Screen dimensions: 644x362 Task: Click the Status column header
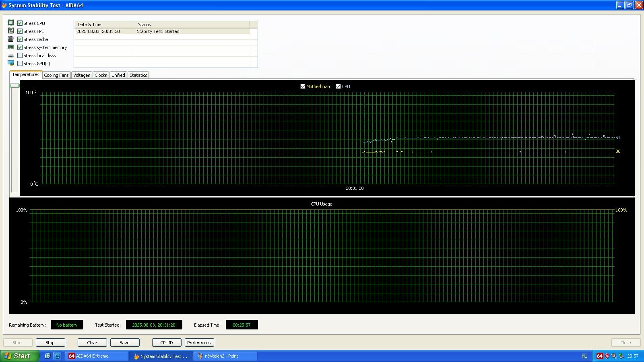pyautogui.click(x=192, y=24)
